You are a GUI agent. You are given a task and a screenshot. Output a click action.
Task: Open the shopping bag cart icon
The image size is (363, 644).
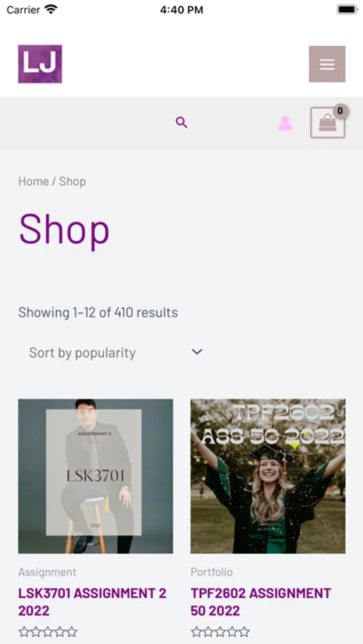click(x=327, y=123)
